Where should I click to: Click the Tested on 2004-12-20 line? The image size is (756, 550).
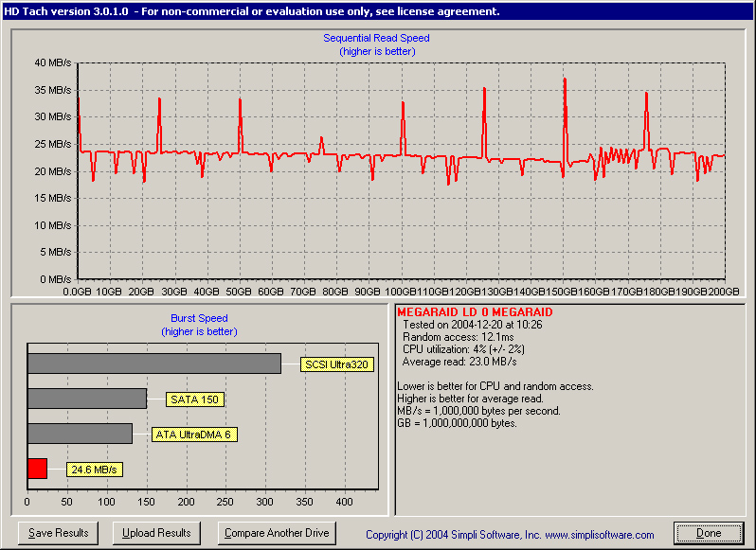click(473, 325)
